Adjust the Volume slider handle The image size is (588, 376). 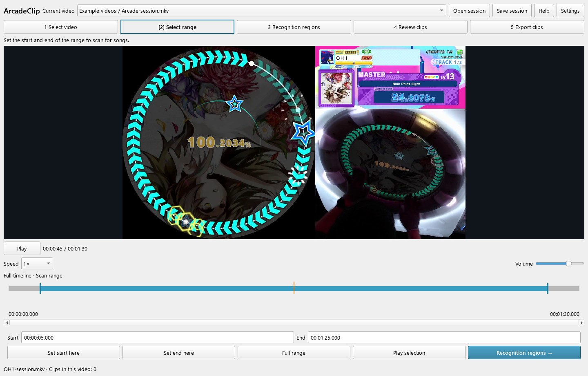pos(569,264)
